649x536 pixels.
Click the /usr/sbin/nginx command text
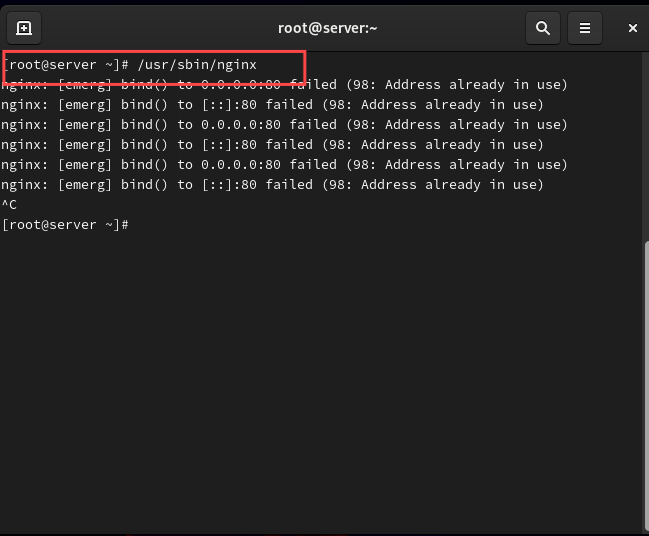click(x=197, y=65)
